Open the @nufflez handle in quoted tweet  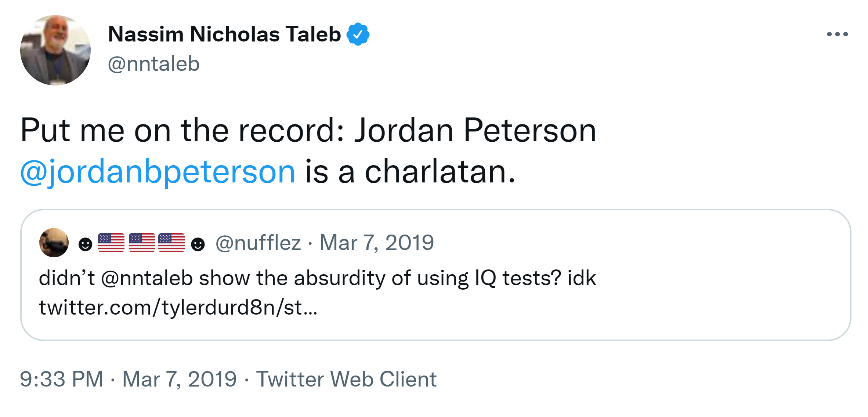258,243
